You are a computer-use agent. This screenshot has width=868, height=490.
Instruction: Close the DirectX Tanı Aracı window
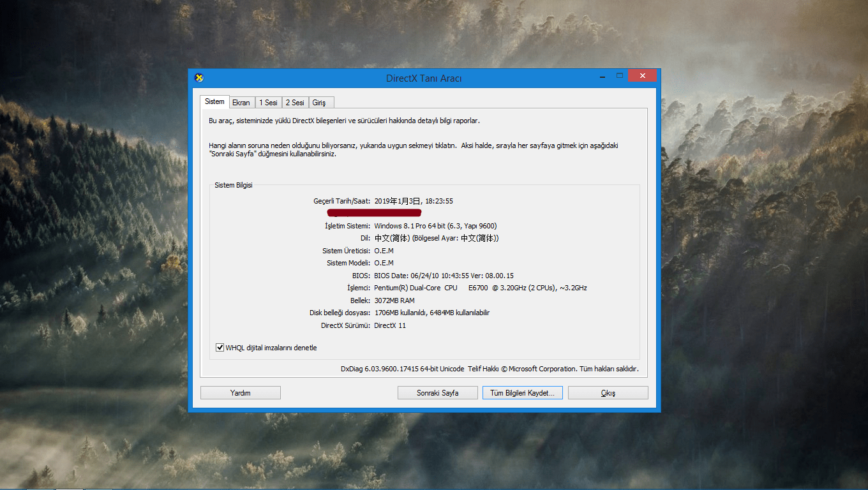coord(642,75)
